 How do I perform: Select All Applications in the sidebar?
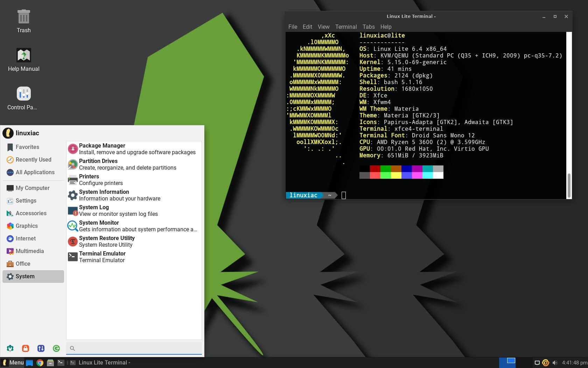(x=35, y=172)
